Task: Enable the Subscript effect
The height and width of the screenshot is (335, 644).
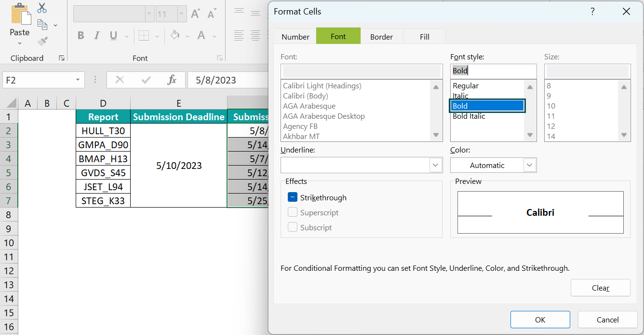Action: pyautogui.click(x=292, y=227)
